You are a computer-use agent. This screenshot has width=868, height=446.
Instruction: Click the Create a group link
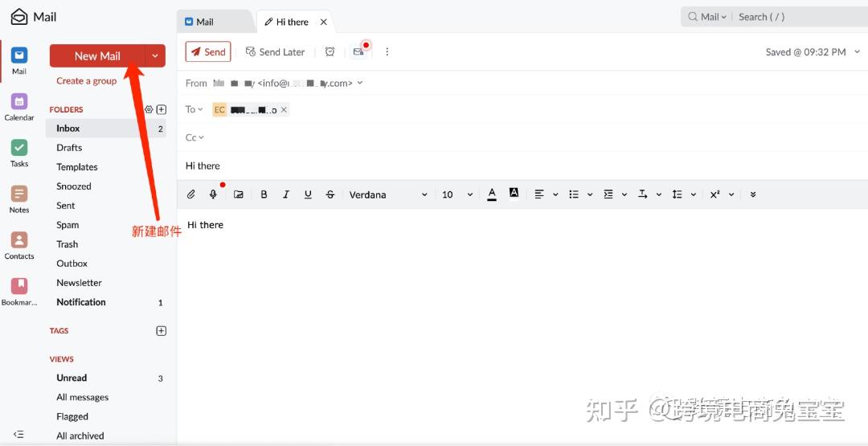(x=86, y=81)
